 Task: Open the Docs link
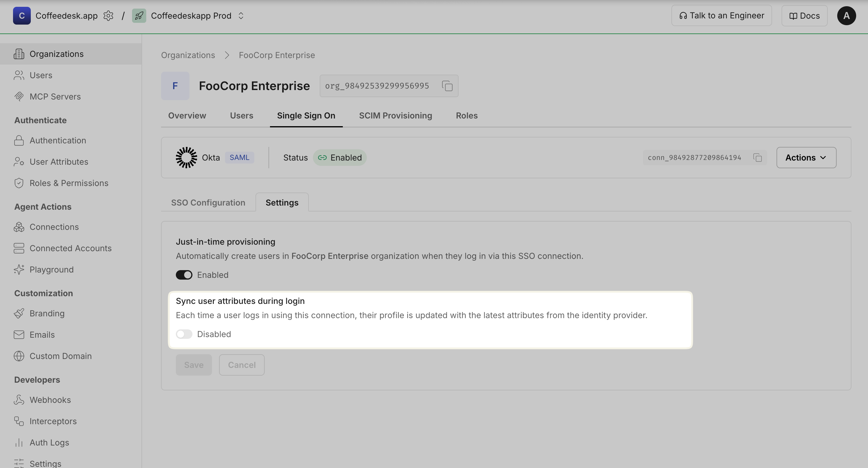(x=804, y=16)
